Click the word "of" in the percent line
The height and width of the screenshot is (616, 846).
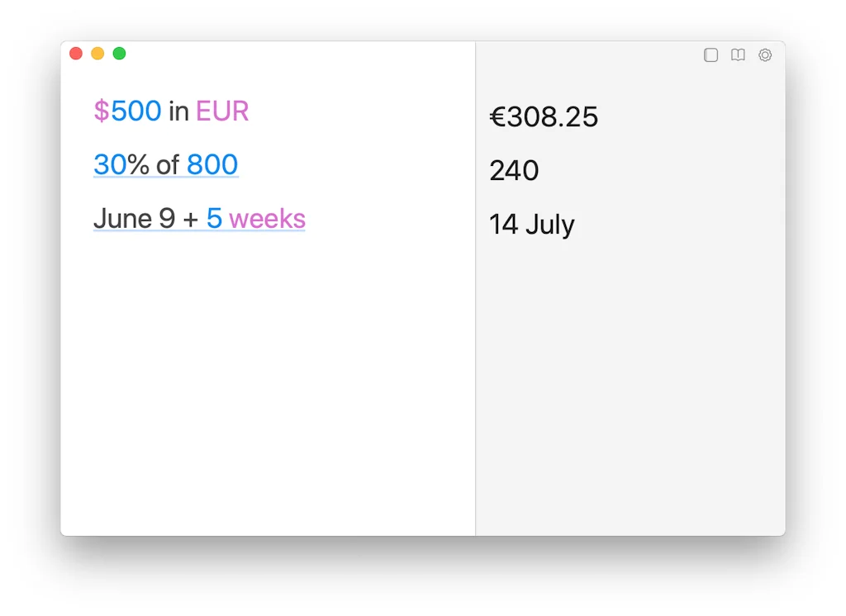(168, 165)
